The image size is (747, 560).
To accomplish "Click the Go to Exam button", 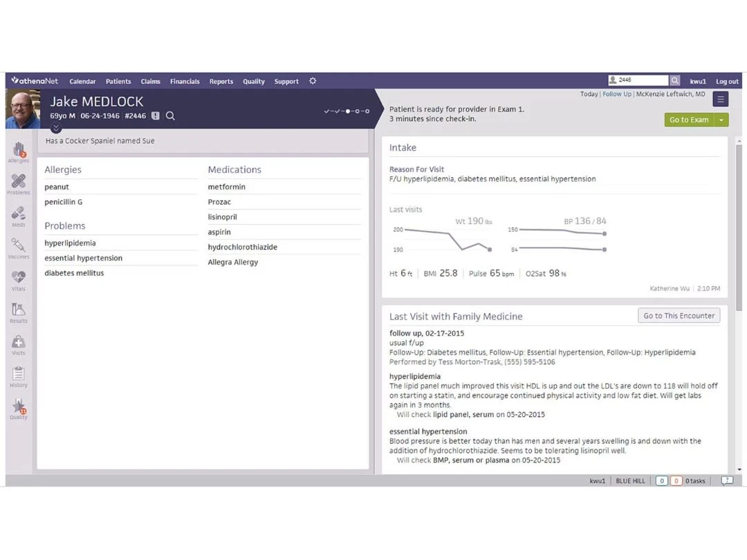I will (x=689, y=120).
